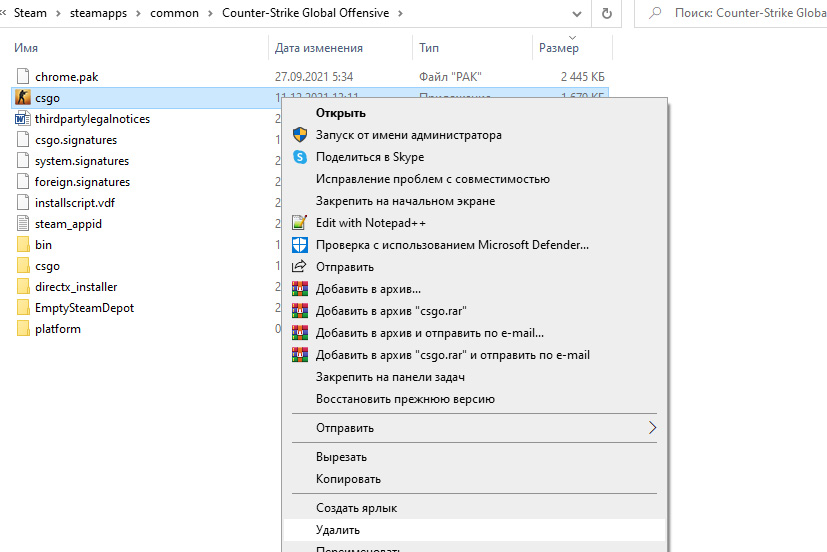The width and height of the screenshot is (827, 552).
Task: Click the Microsoft Defender shield icon
Action: 300,245
